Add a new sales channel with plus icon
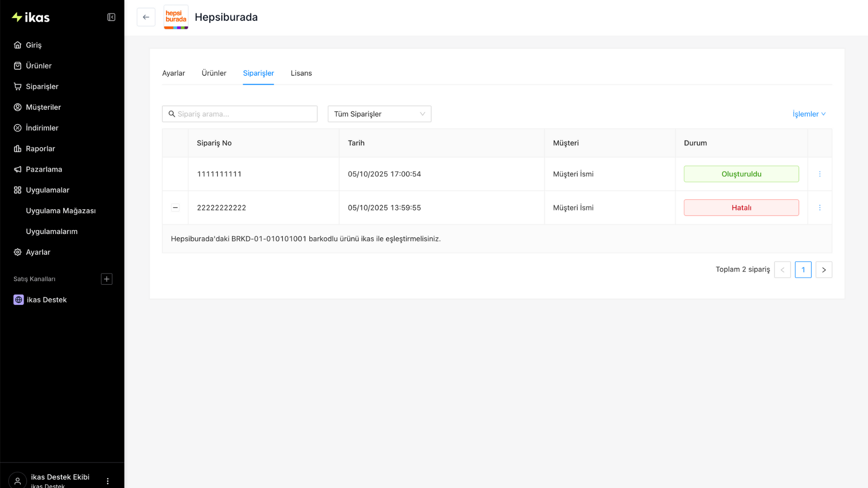The width and height of the screenshot is (868, 488). 107,279
